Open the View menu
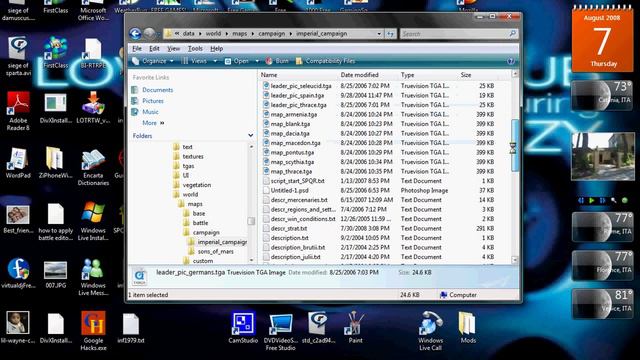This screenshot has width=640, height=360. 173,49
